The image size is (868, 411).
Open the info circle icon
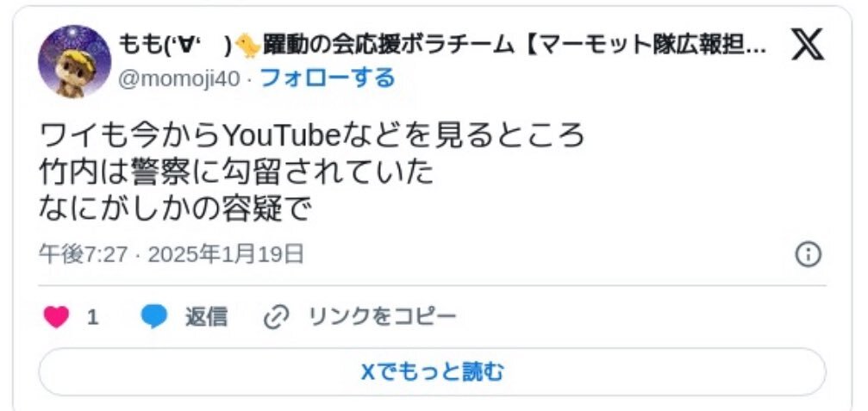click(809, 255)
